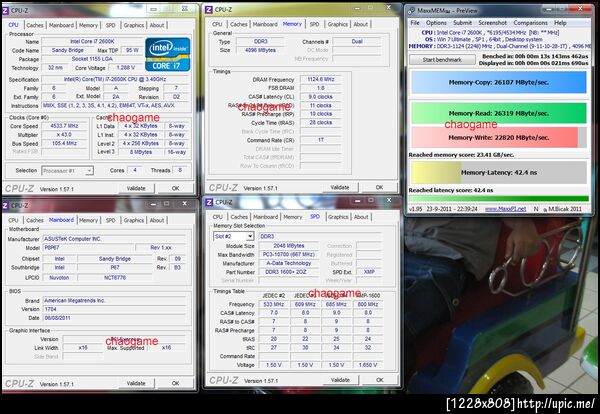Viewport: 600px width, 414px height.
Task: Click the DRAM Frequency value 1124.6 MHz
Action: pos(321,80)
